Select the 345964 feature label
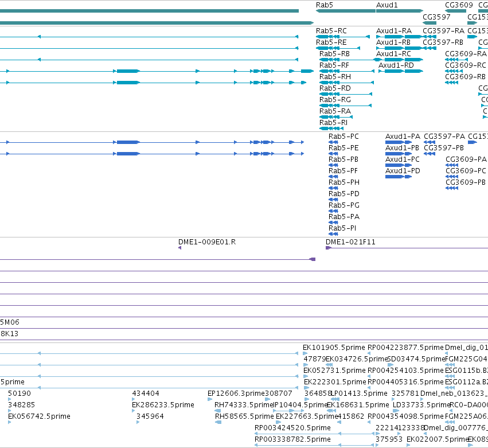Image resolution: width=488 pixels, height=448 pixels. pyautogui.click(x=150, y=416)
